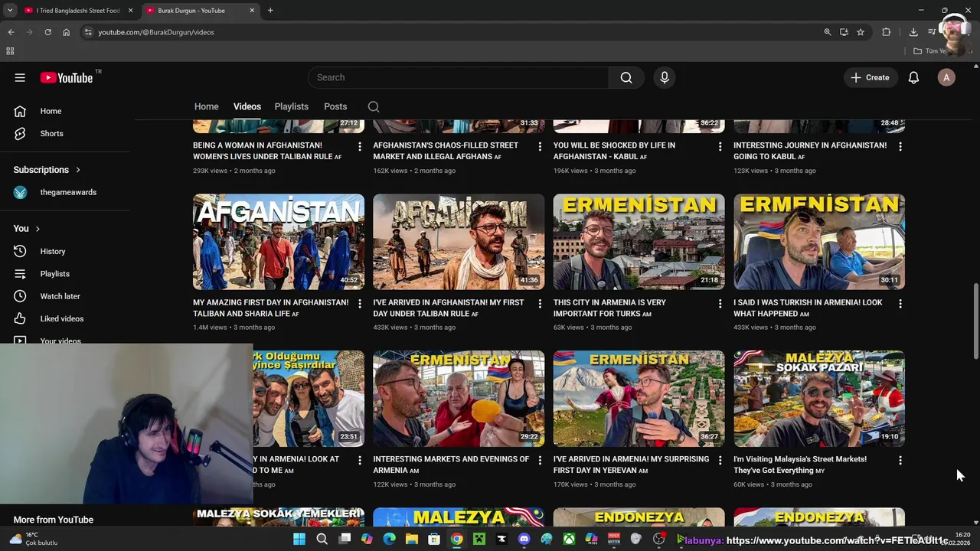The image size is (980, 551).
Task: Open Windows taskbar search
Action: tap(322, 540)
